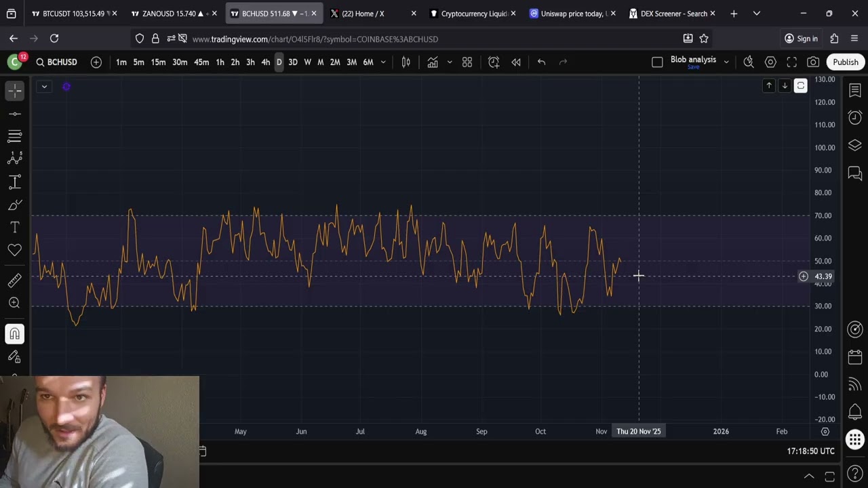Pick the ruler measure tool
Screen dimensions: 868x488
14,280
